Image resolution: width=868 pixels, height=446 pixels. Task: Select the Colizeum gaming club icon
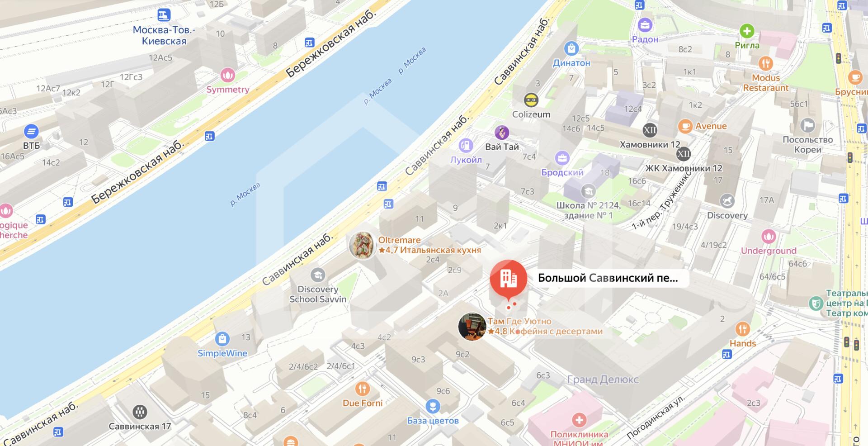531,100
